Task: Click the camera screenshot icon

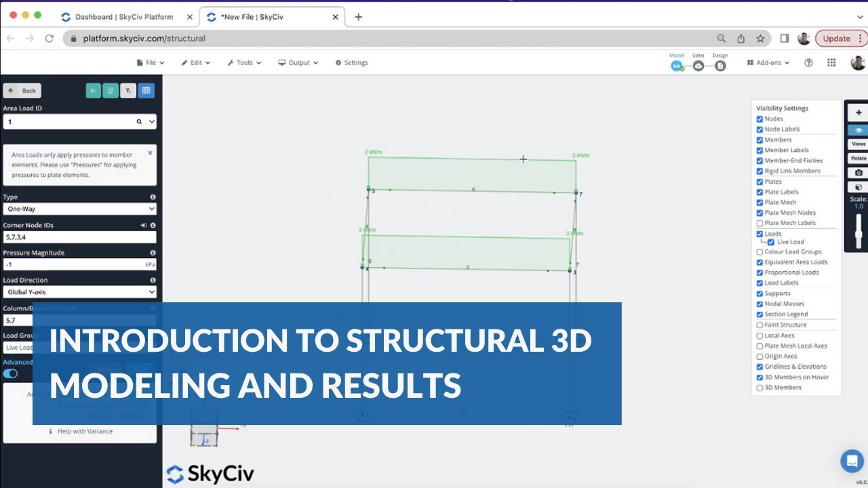Action: (859, 173)
